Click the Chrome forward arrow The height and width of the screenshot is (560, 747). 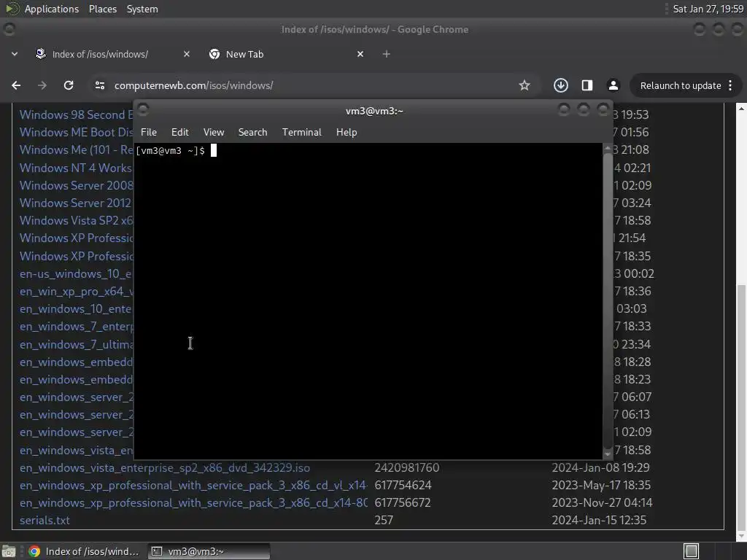coord(42,85)
